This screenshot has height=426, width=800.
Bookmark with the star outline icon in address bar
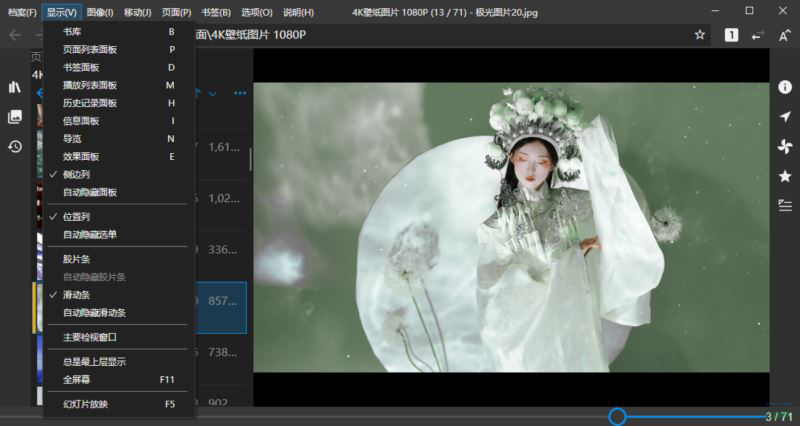(x=700, y=35)
